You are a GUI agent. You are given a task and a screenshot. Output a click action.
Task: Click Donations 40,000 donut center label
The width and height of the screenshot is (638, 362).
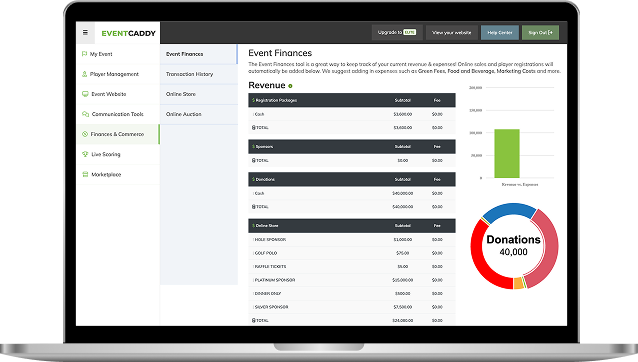pyautogui.click(x=513, y=245)
